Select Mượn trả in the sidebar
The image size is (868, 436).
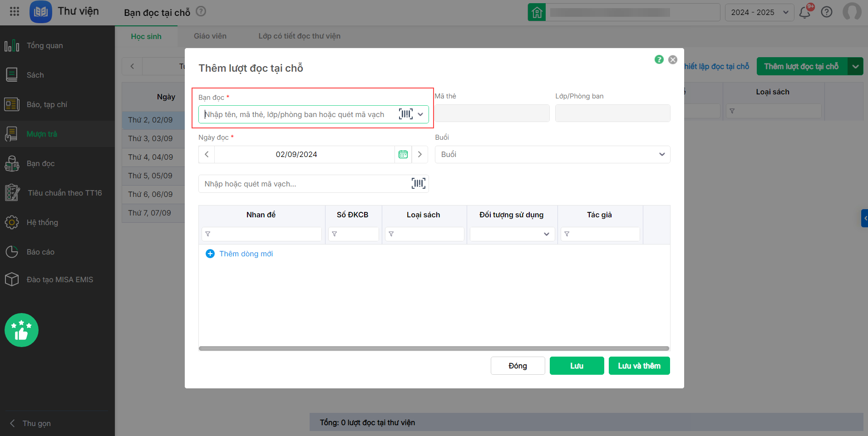pyautogui.click(x=57, y=134)
